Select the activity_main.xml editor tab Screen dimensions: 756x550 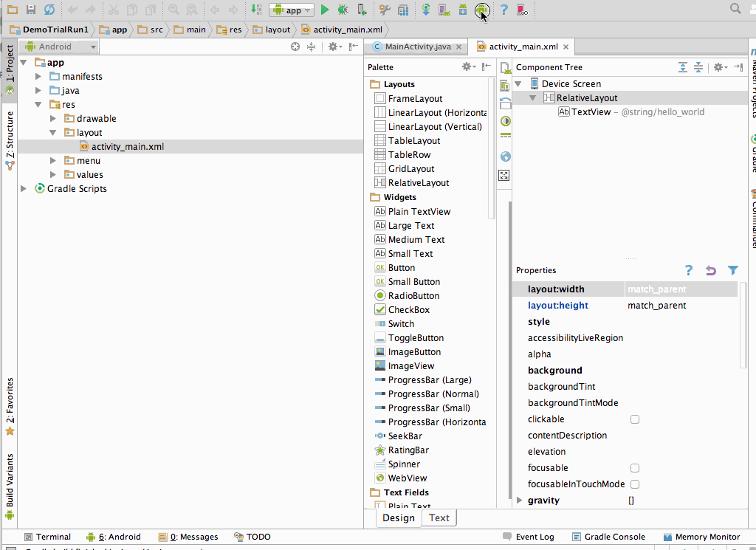click(x=523, y=47)
